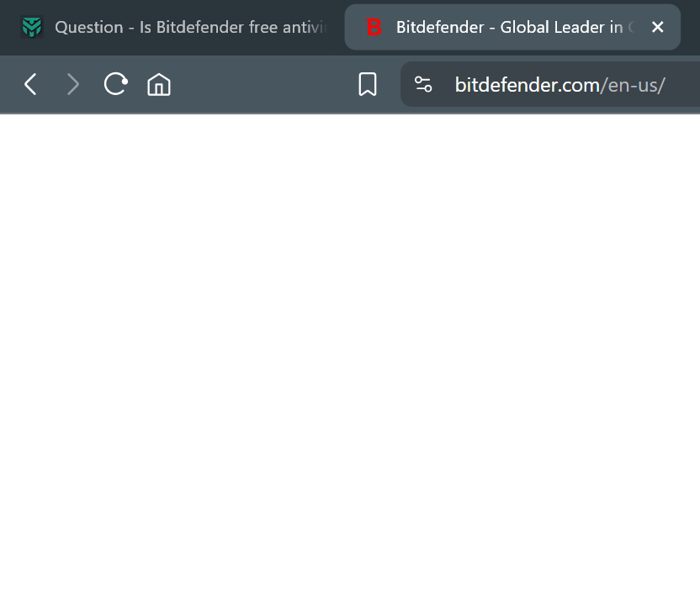Reload the Bitdefender page
This screenshot has height=603, width=700.
115,84
